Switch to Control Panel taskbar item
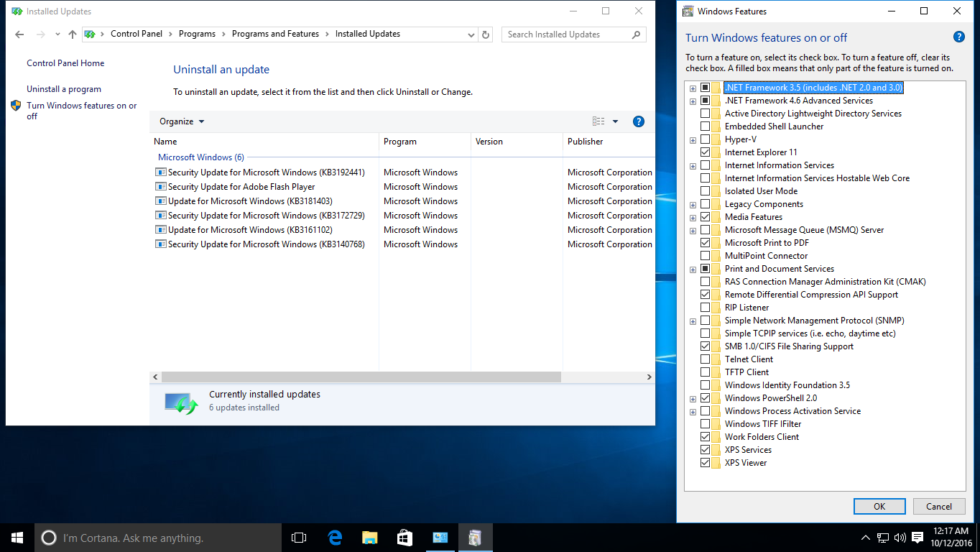The image size is (980, 552). click(440, 538)
